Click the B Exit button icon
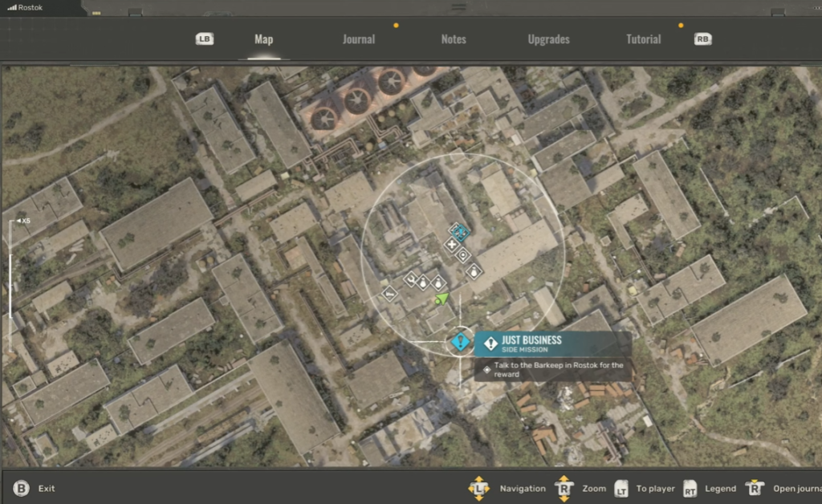The image size is (822, 504). click(x=22, y=488)
